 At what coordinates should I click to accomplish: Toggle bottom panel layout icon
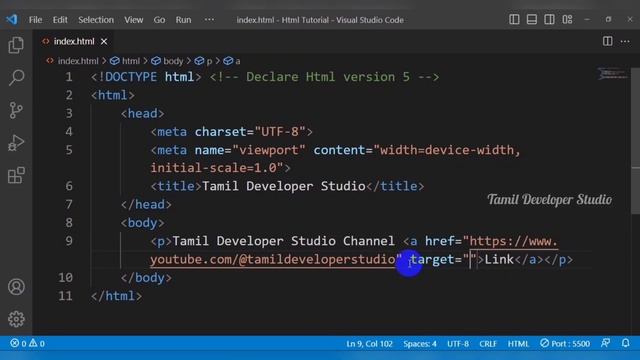[531, 19]
